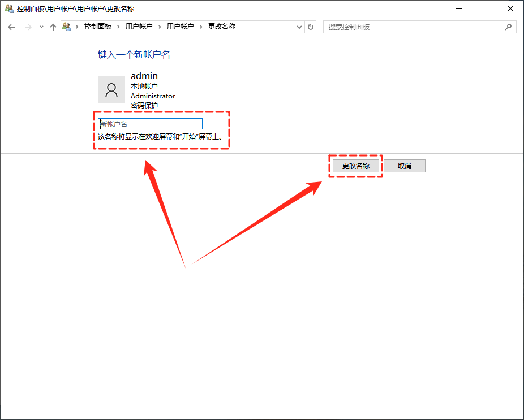Click the 取消 cancel button
The image size is (524, 420).
pyautogui.click(x=405, y=166)
